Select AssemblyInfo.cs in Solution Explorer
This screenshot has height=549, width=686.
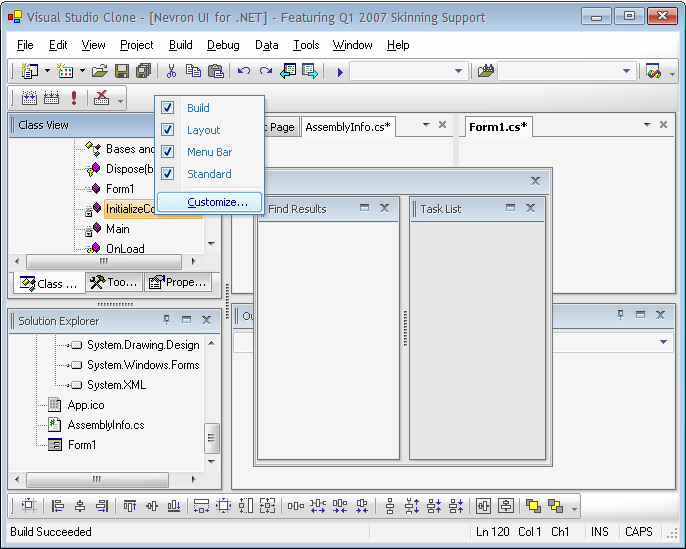pos(106,425)
